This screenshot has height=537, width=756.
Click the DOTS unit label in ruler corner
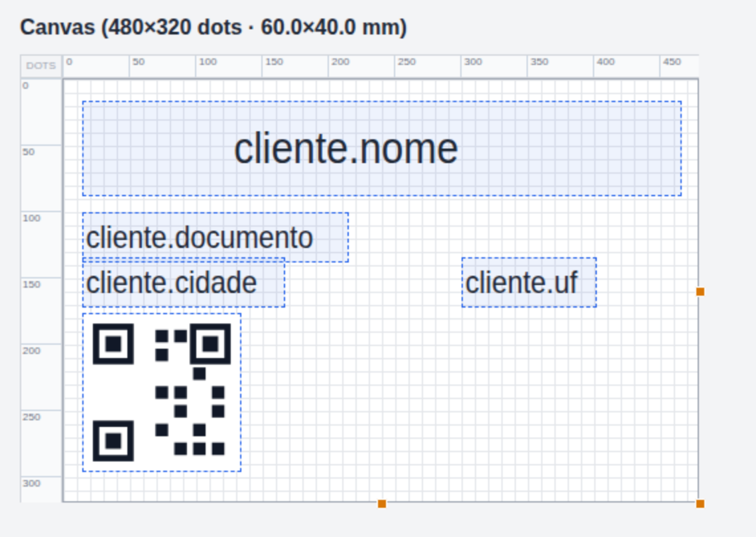(41, 66)
